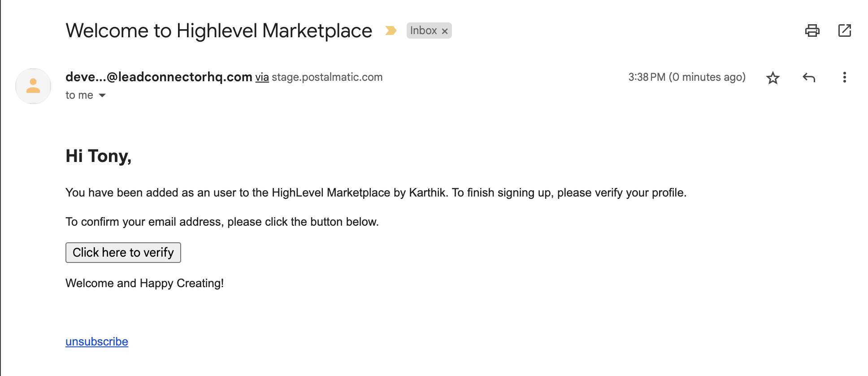
Task: Select the Inbox label chip
Action: [423, 31]
